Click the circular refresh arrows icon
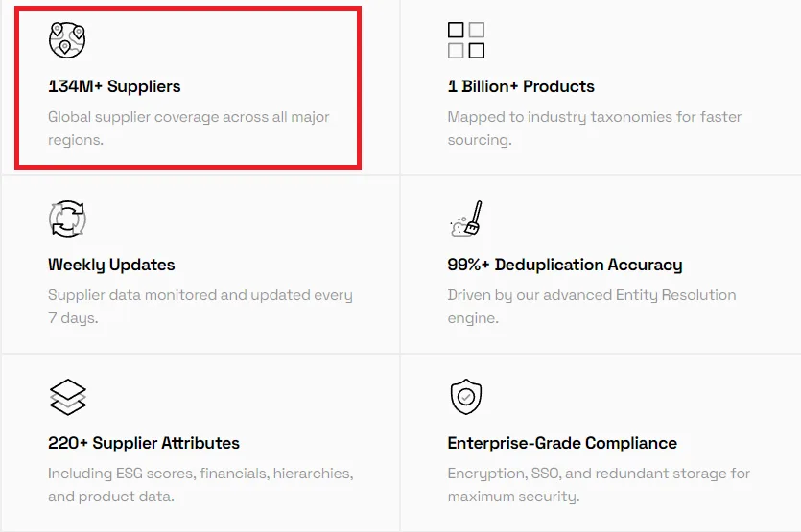The image size is (801, 532). [x=67, y=219]
